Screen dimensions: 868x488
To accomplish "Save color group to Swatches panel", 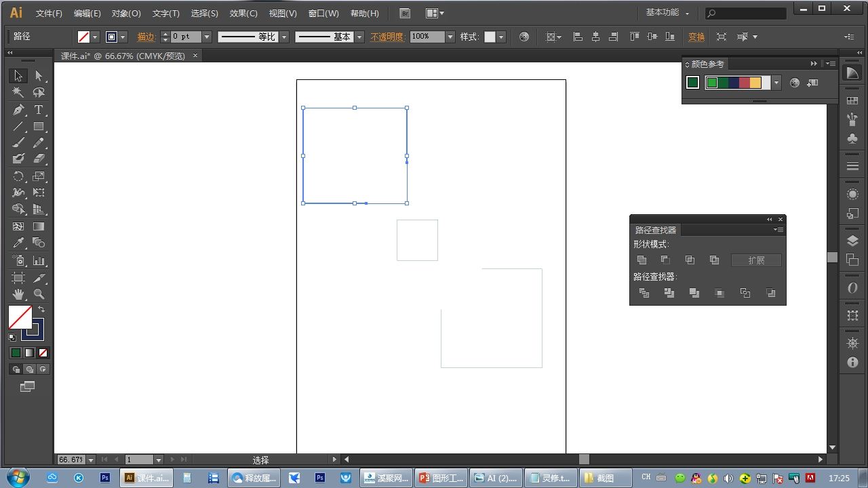I will point(812,83).
